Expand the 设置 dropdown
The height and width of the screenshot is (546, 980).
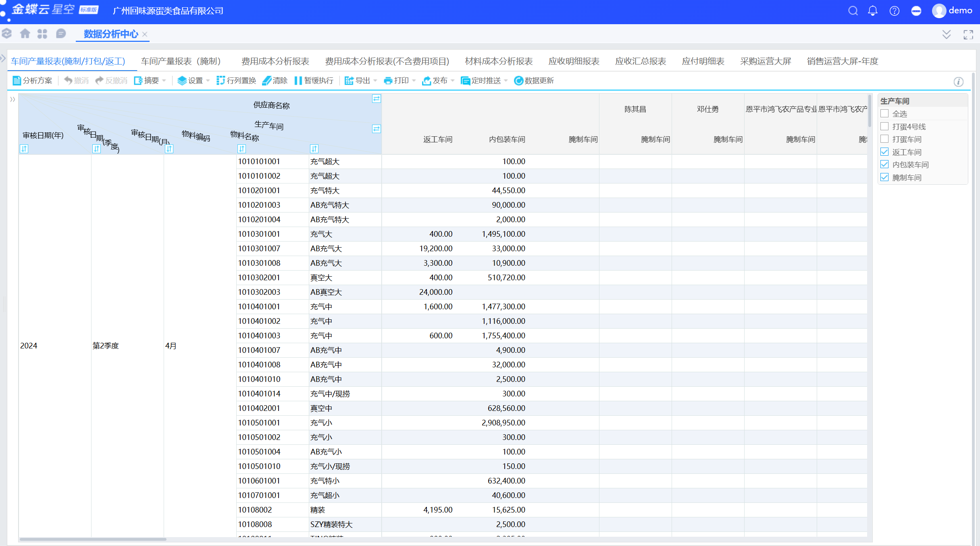[208, 81]
